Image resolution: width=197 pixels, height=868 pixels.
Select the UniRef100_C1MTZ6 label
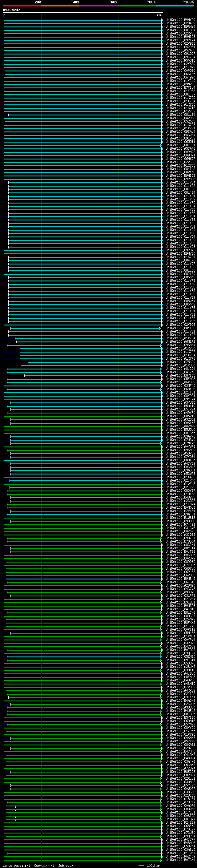180,494
